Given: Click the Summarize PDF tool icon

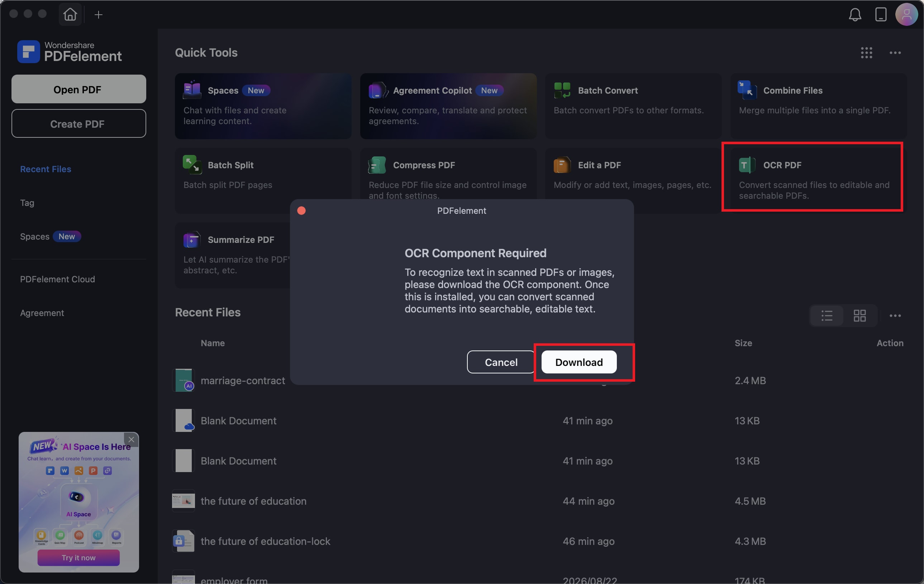Looking at the screenshot, I should pyautogui.click(x=192, y=240).
